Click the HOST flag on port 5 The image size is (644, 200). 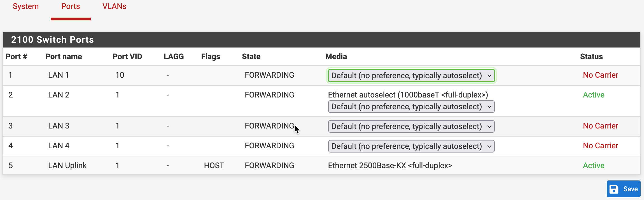click(214, 165)
